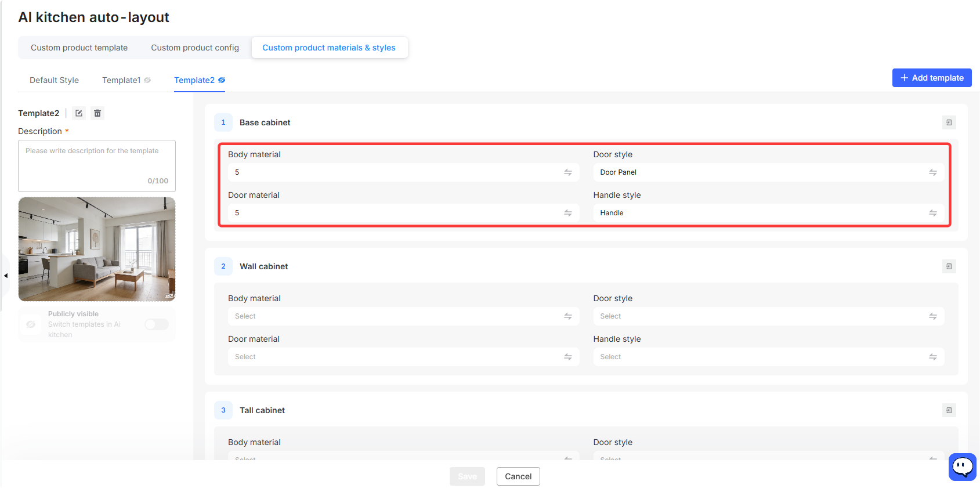Click the Tall cabinet section corner icon
The image size is (980, 488).
949,410
